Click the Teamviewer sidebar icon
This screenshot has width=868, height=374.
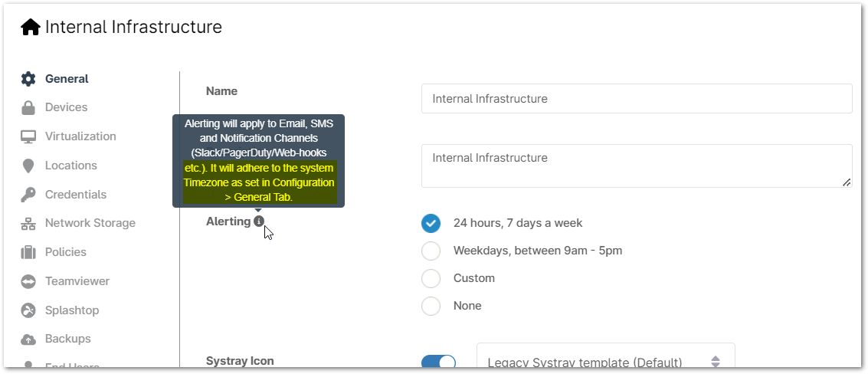coord(28,282)
